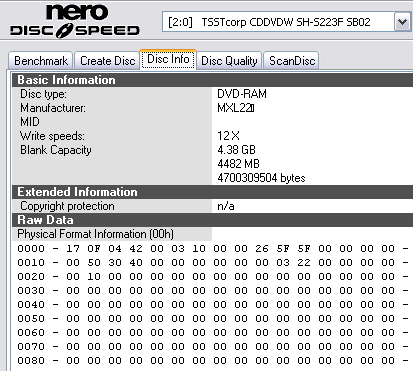Select the 4700309504 bytes capacity value
Viewport: 413px width, 371px height.
click(261, 178)
